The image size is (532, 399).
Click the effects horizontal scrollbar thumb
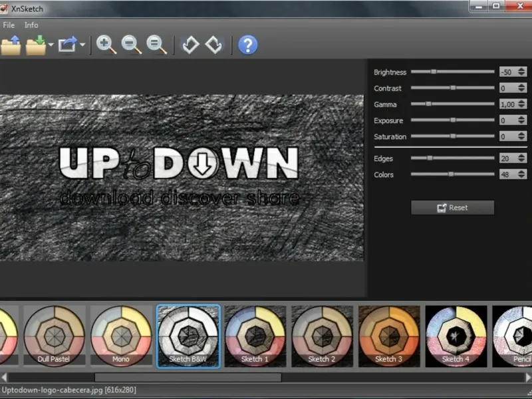pyautogui.click(x=188, y=377)
